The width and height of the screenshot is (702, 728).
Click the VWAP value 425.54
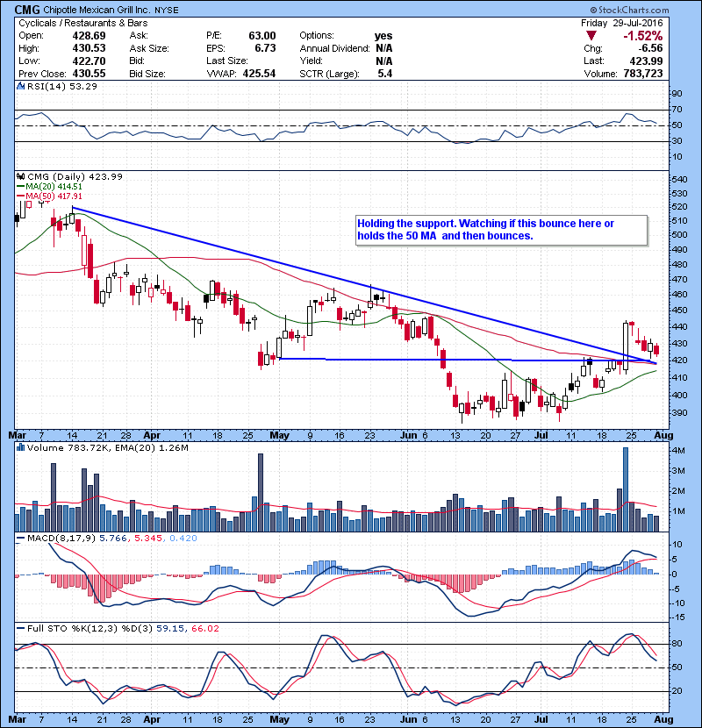pos(259,74)
